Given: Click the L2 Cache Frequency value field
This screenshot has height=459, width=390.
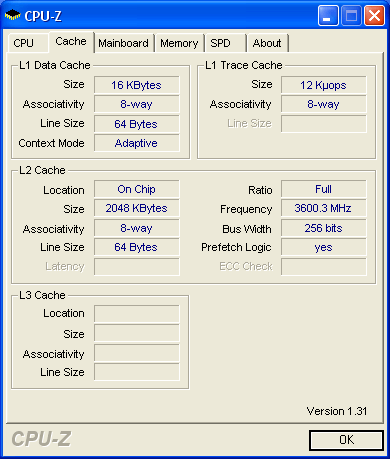Looking at the screenshot, I should click(x=324, y=208).
